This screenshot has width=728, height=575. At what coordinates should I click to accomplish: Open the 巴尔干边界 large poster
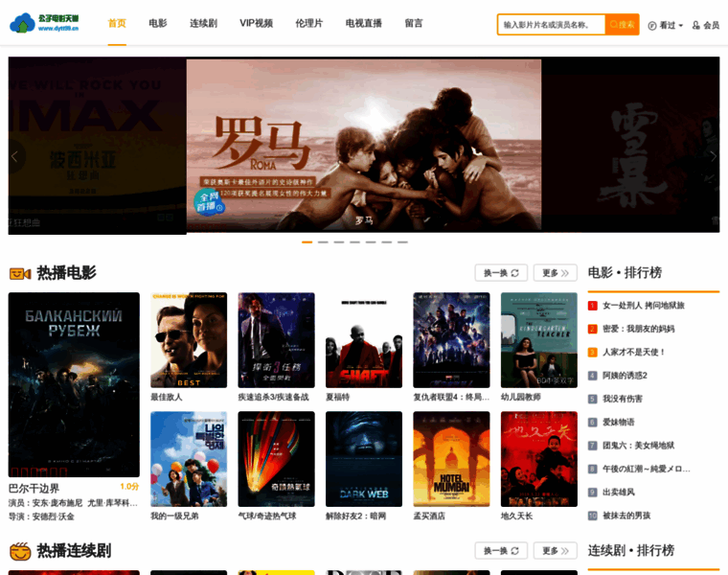tap(74, 384)
